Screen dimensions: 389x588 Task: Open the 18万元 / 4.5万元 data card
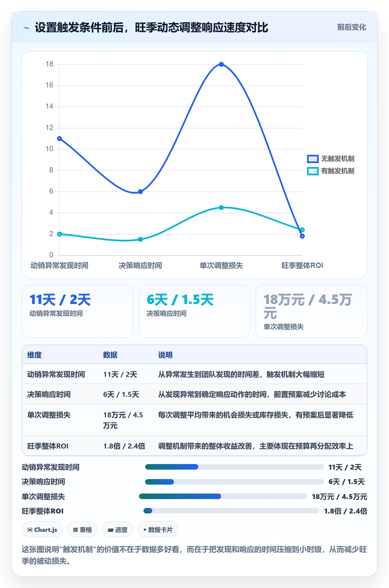(x=311, y=311)
